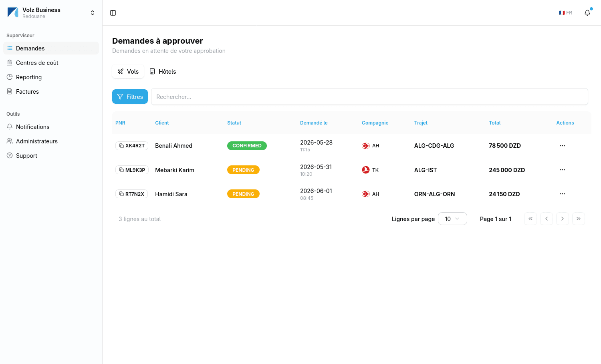Copy PNR XK4R2T
601x364 pixels.
(x=132, y=146)
